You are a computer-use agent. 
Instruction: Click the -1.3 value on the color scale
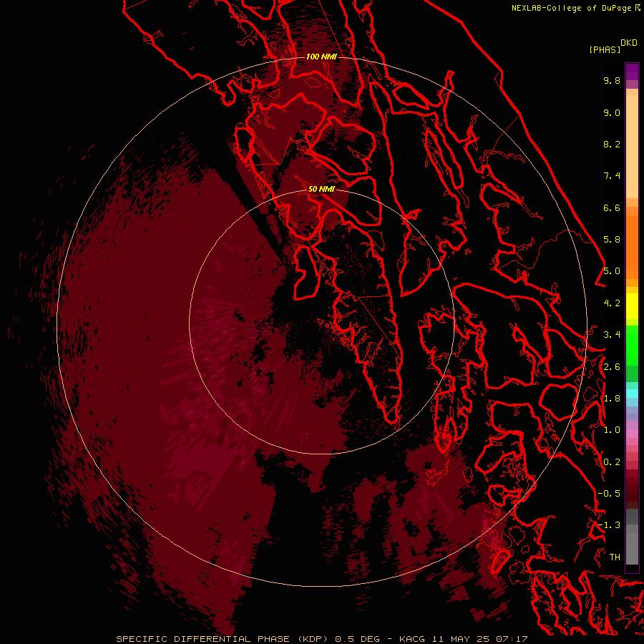pos(609,525)
